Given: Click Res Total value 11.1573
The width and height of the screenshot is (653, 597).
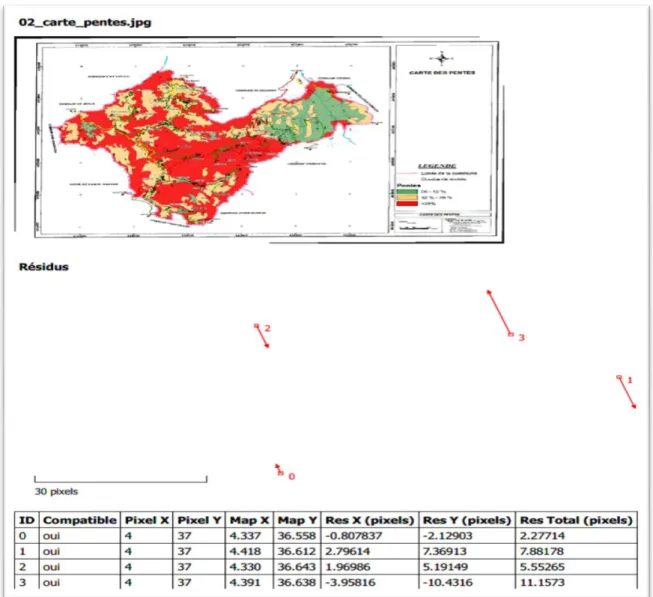Looking at the screenshot, I should tap(542, 582).
